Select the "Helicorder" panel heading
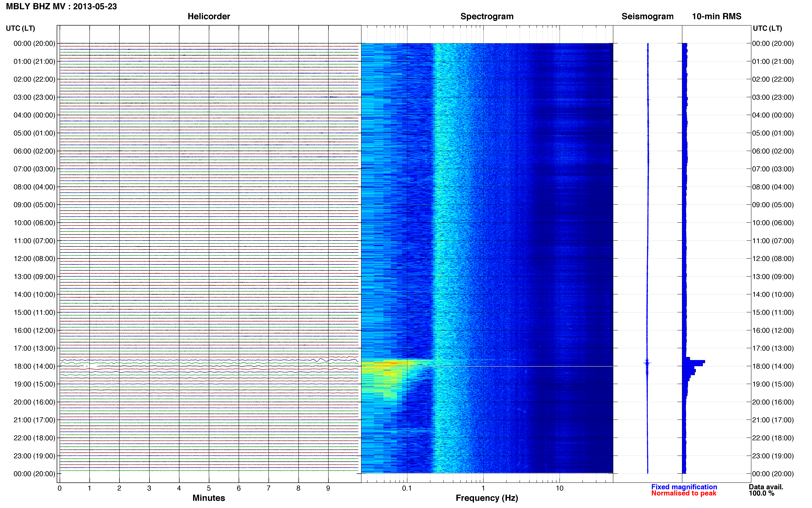The width and height of the screenshot is (812, 508). pyautogui.click(x=208, y=16)
